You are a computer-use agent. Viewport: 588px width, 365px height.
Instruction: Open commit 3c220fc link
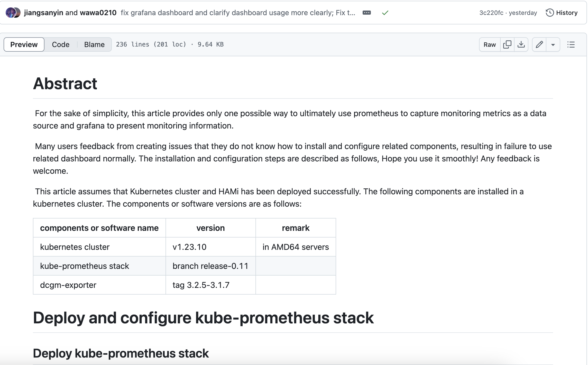click(491, 13)
